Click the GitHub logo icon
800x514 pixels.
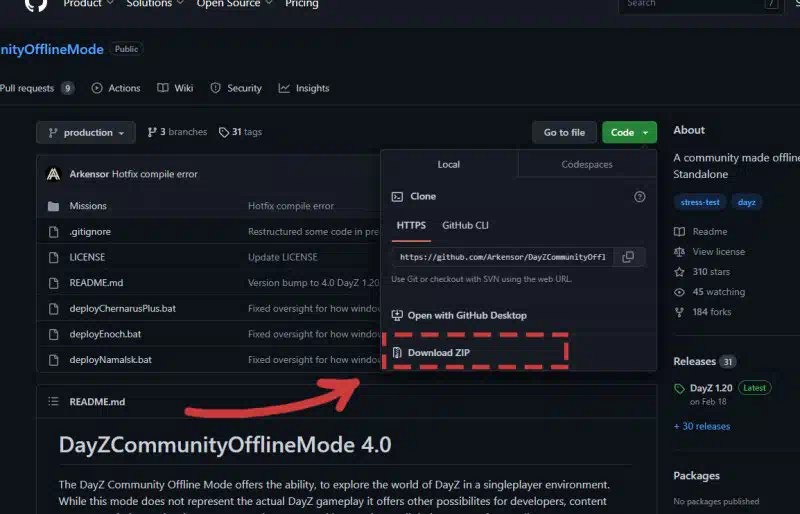pos(36,4)
